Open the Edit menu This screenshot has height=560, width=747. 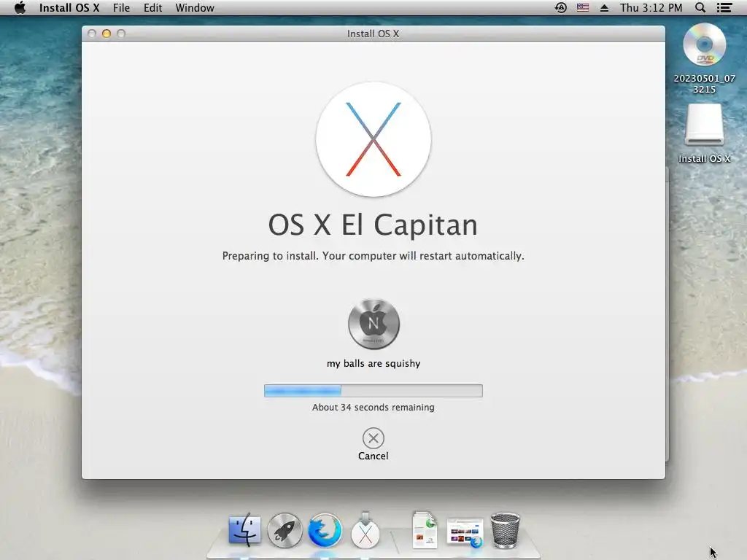point(152,7)
